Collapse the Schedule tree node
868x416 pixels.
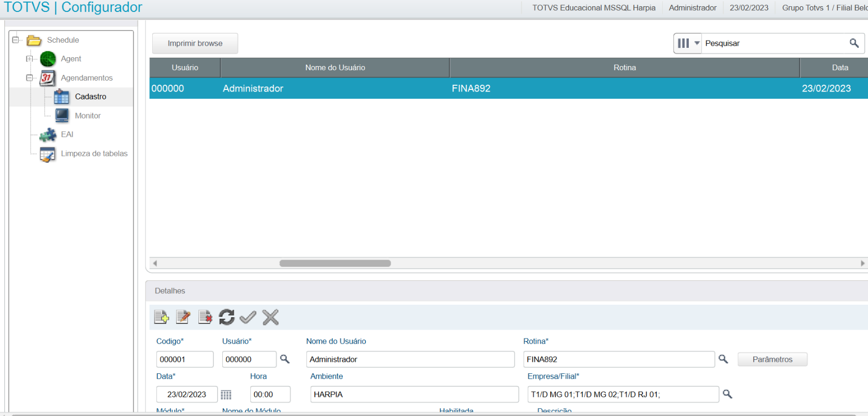coord(16,40)
